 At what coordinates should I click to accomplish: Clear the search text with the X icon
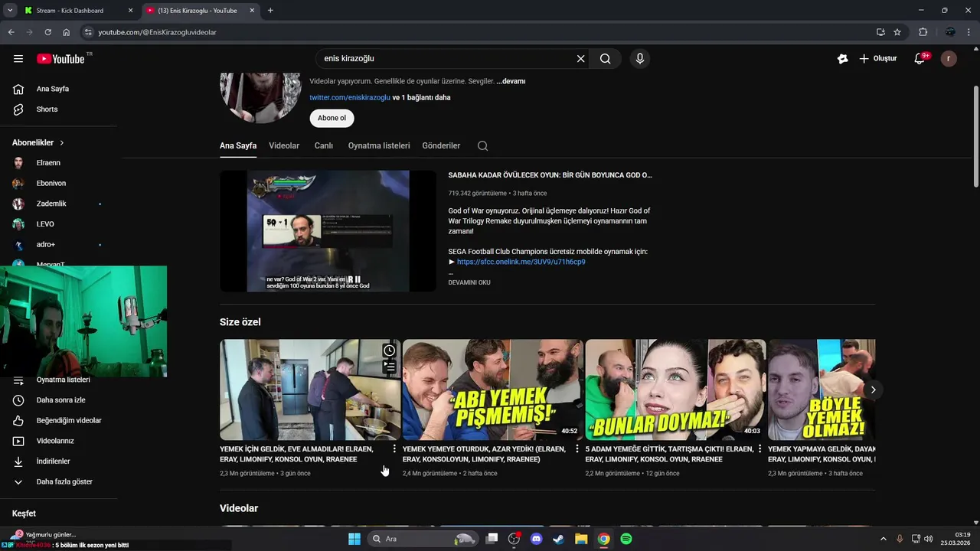click(x=580, y=59)
